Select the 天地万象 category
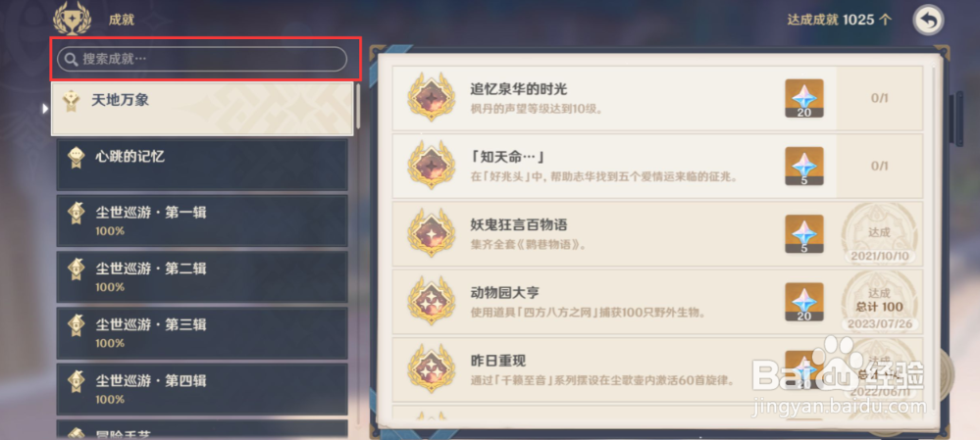Image resolution: width=980 pixels, height=440 pixels. (202, 109)
